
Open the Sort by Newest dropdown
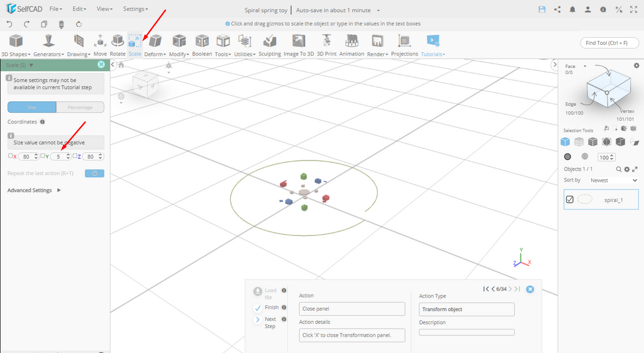coord(613,180)
